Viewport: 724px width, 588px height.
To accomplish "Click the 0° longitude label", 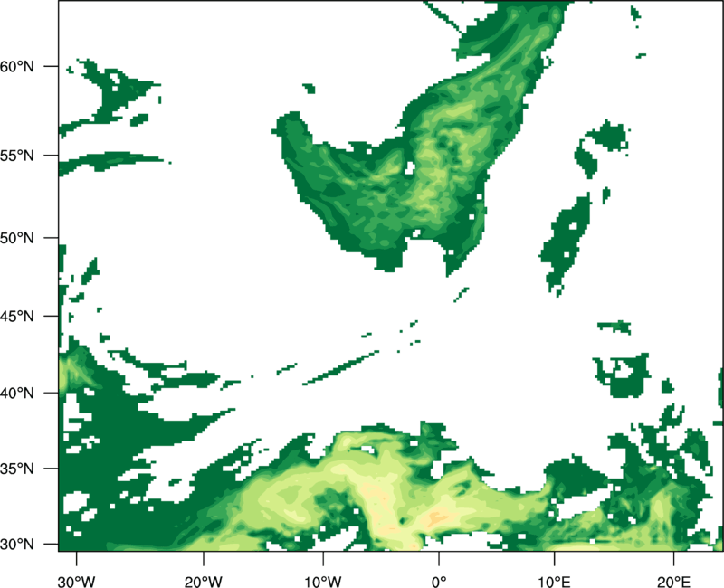I will coord(439,582).
